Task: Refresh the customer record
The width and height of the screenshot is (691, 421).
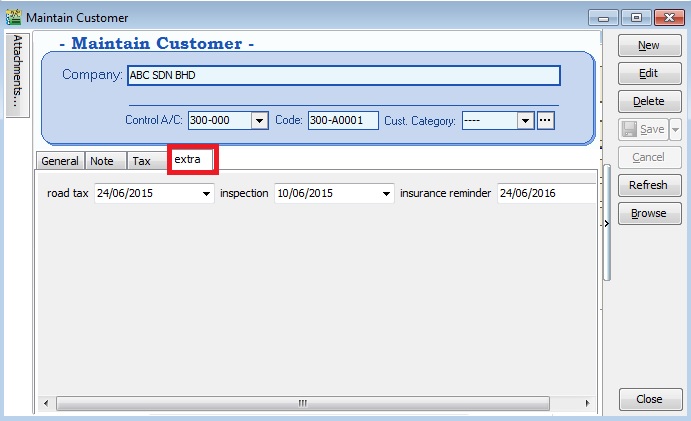Action: pyautogui.click(x=648, y=185)
